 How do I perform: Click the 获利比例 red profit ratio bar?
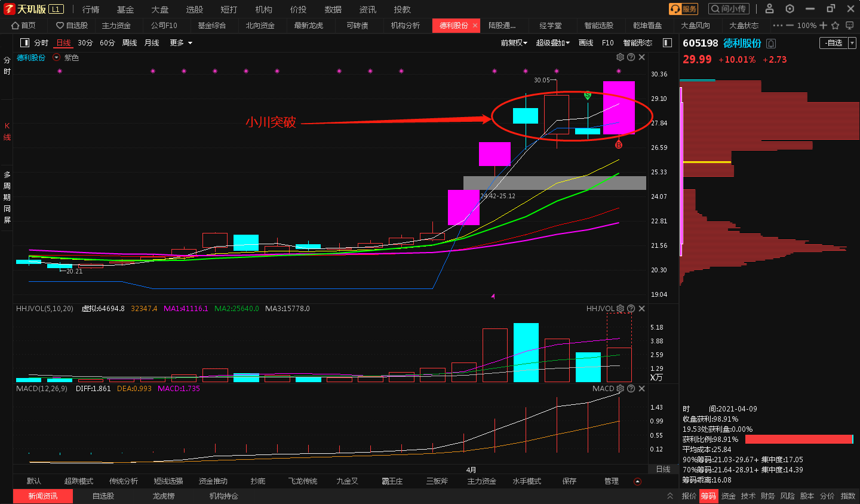point(799,440)
